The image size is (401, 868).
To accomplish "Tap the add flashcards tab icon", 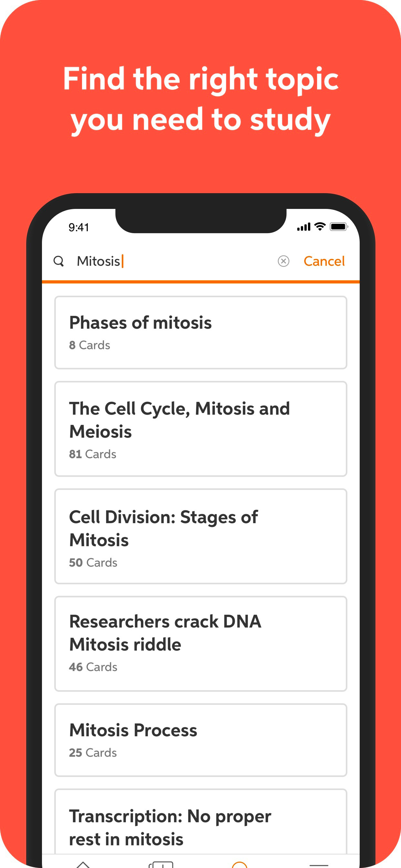I will 161,864.
